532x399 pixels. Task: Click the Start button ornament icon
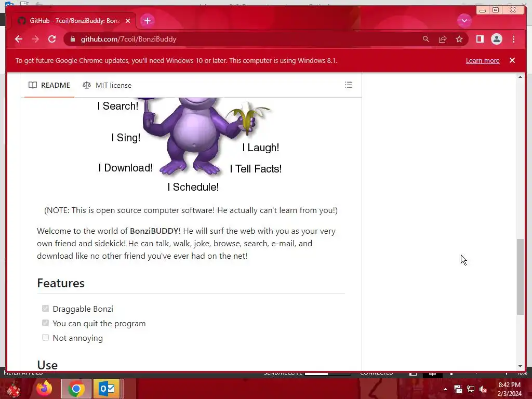click(13, 389)
